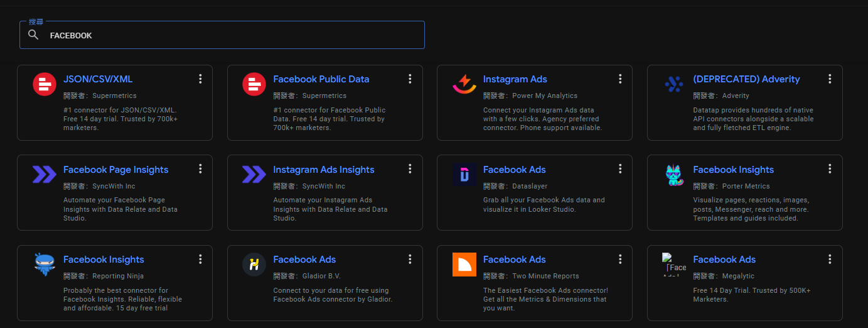868x328 pixels.
Task: Select the (DEPRECATED) Adverity connector title
Action: 746,79
